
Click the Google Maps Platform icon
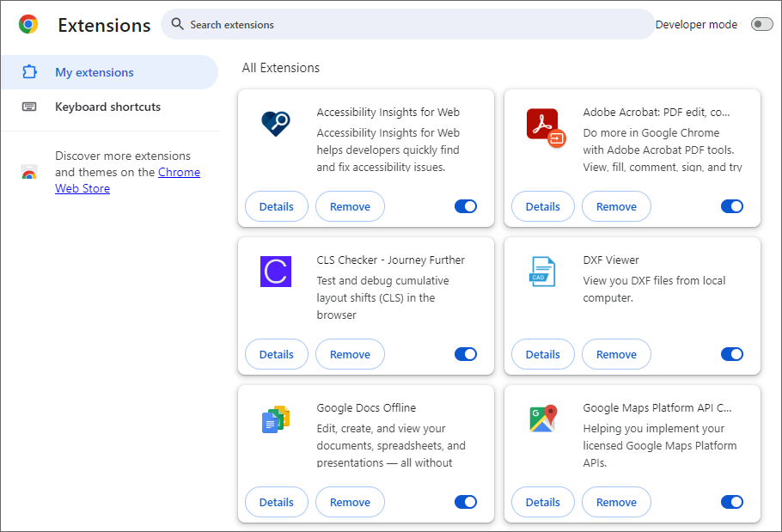tap(543, 419)
